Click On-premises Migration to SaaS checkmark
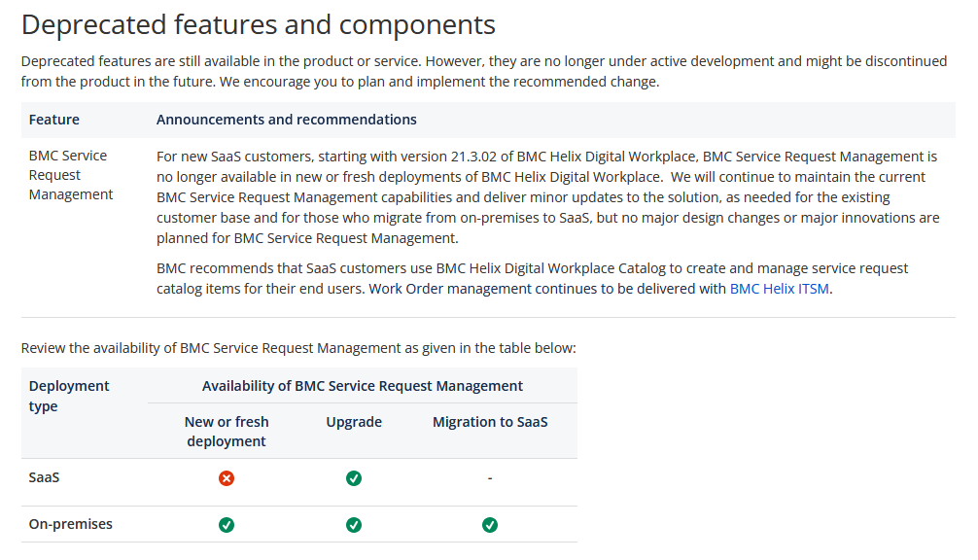Screen dimensions: 978x560 pos(490,525)
